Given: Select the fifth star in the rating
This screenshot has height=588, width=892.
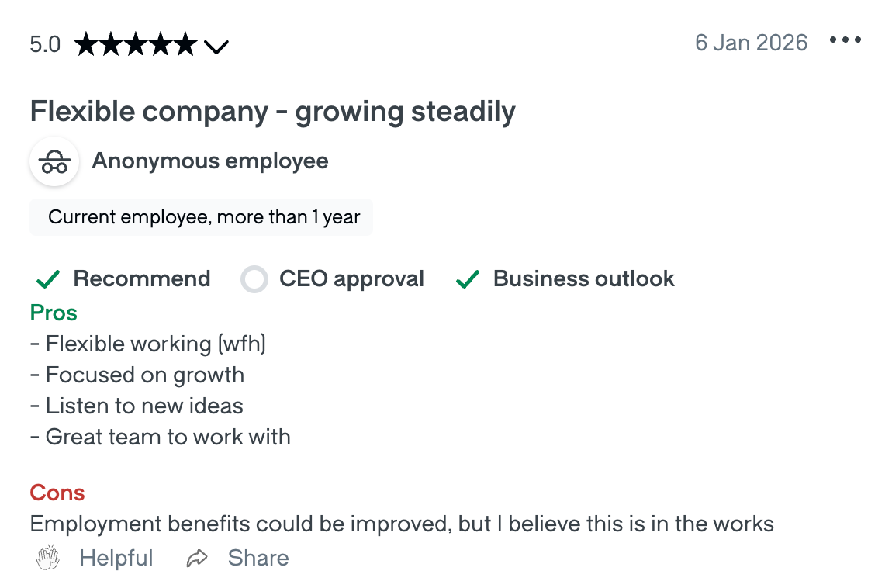Looking at the screenshot, I should [184, 44].
